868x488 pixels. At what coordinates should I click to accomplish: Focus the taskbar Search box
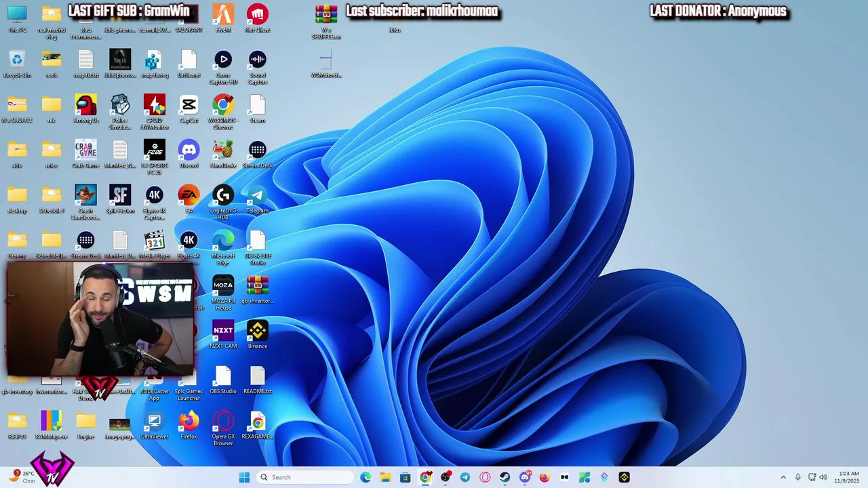point(304,477)
